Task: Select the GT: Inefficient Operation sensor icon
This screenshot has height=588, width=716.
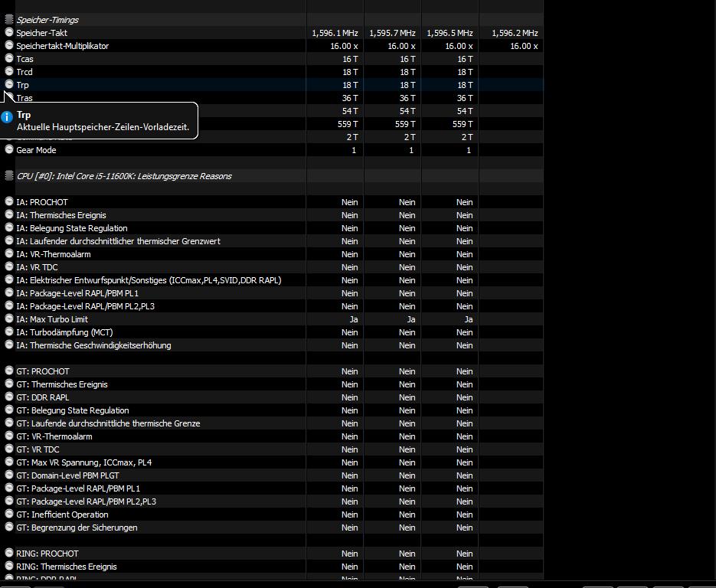Action: (9, 514)
